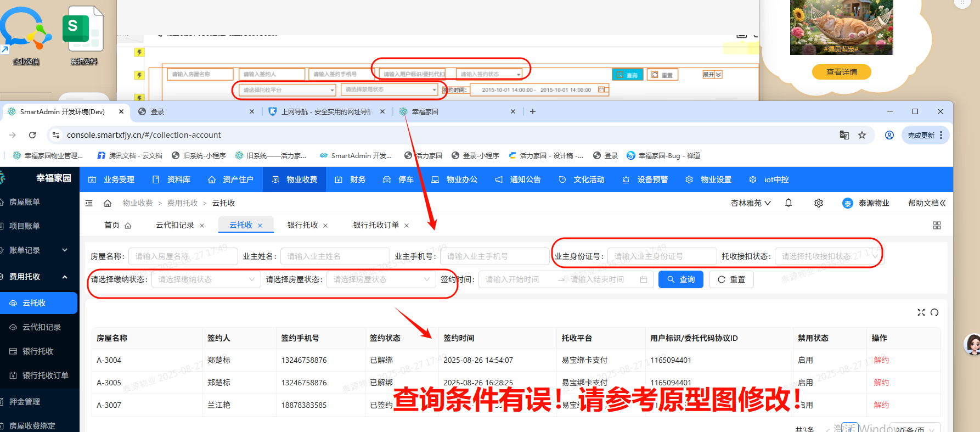
Task: Open the 财务 top menu
Action: point(351,179)
